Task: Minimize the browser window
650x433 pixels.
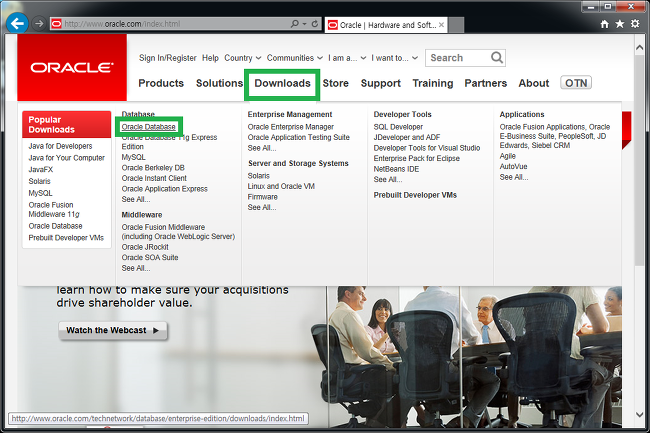Action: (591, 7)
